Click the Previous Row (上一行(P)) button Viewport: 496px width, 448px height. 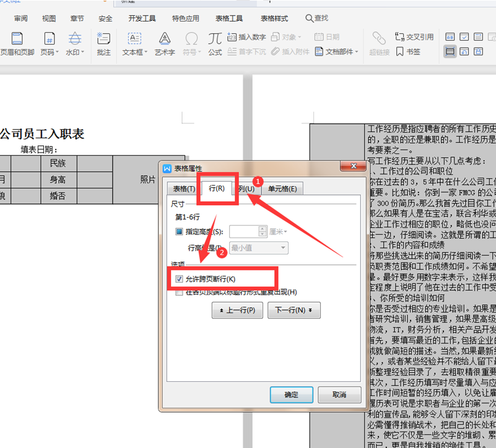(x=237, y=310)
